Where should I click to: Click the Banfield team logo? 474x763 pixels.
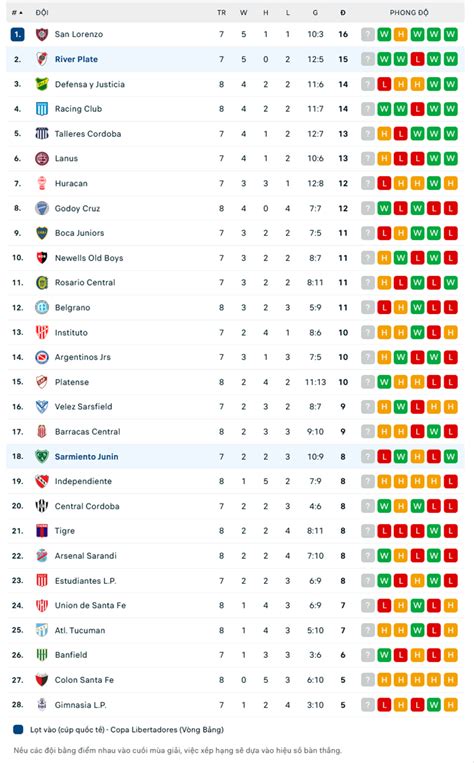[x=42, y=654]
